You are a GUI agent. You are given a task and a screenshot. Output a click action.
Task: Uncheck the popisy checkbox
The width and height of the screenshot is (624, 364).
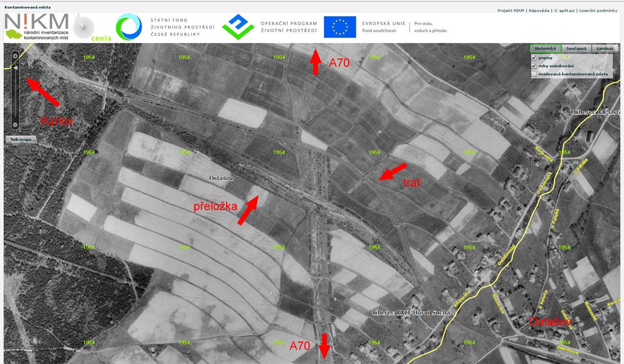coord(534,58)
